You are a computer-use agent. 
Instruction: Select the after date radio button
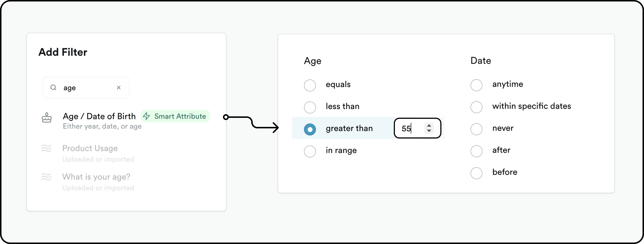click(476, 151)
